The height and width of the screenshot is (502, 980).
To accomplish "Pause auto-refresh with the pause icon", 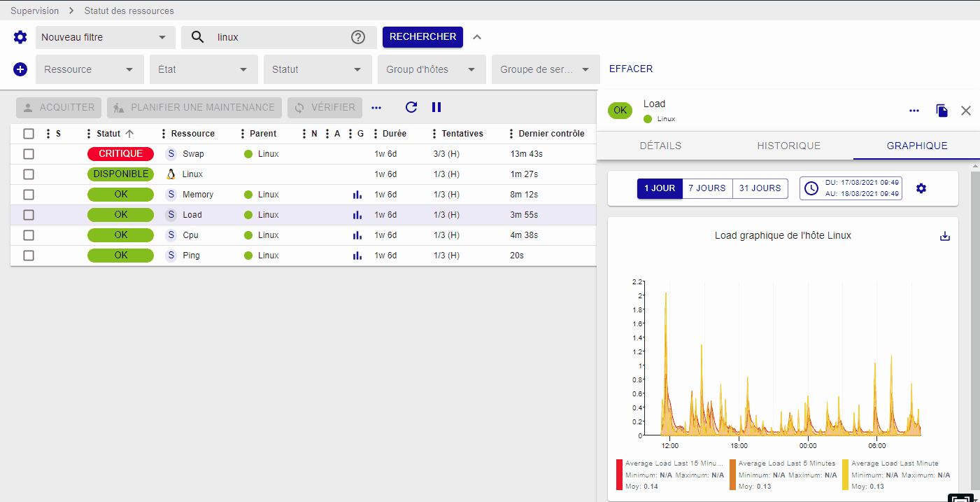I will 436,107.
